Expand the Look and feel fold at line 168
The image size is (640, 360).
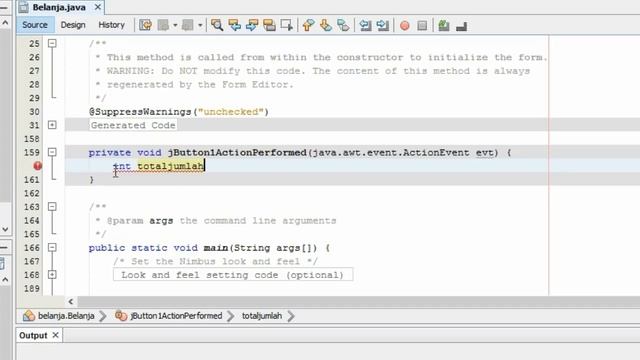(x=52, y=275)
